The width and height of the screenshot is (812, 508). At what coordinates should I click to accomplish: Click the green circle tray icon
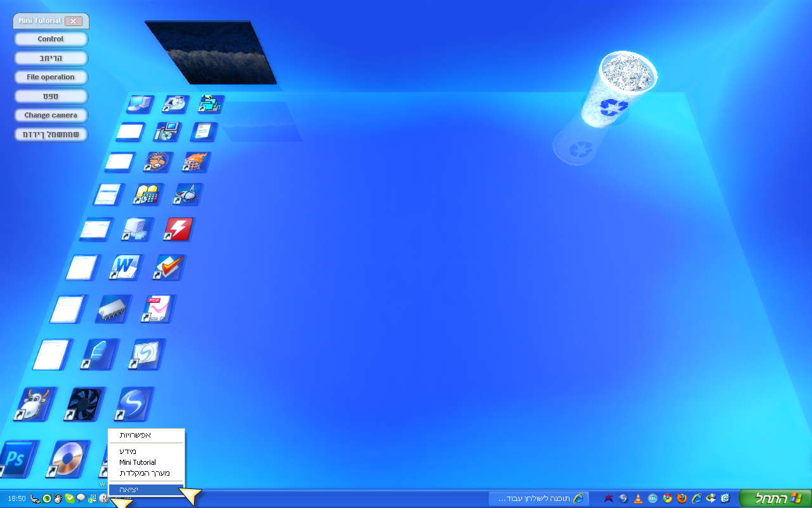tap(46, 499)
